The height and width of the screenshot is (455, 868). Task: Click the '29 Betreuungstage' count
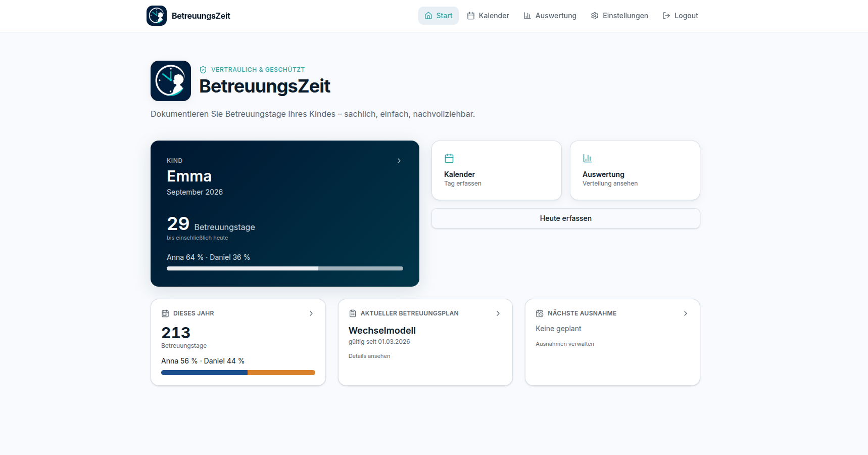click(x=211, y=224)
